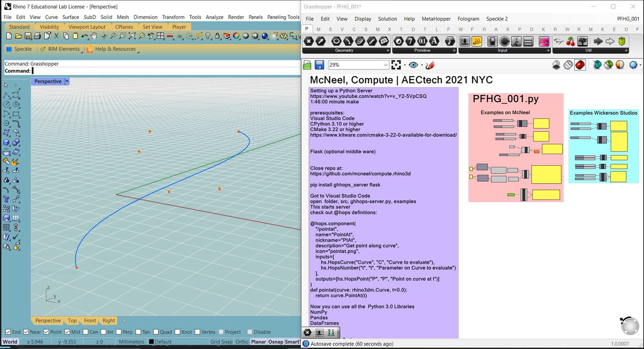Enable the Int osnap checkbox
The image size is (644, 349).
[103, 332]
